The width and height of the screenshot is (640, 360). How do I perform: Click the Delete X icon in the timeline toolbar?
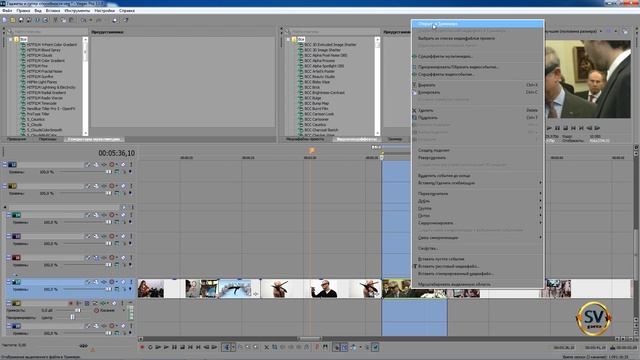tap(267, 347)
